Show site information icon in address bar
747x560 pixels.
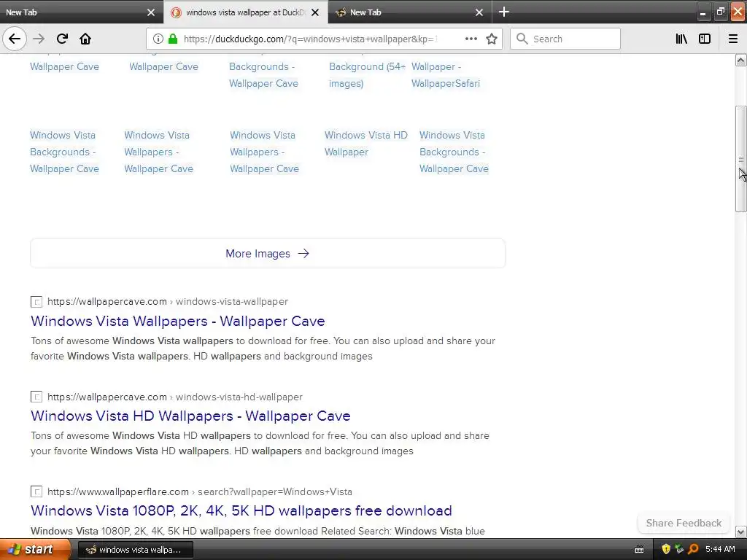pos(158,39)
